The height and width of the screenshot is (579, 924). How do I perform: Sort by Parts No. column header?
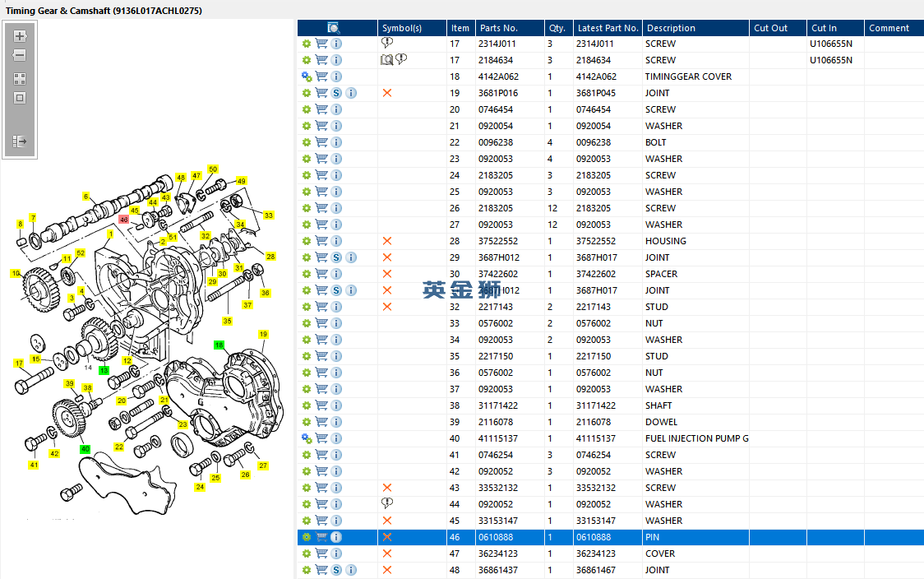[x=499, y=28]
